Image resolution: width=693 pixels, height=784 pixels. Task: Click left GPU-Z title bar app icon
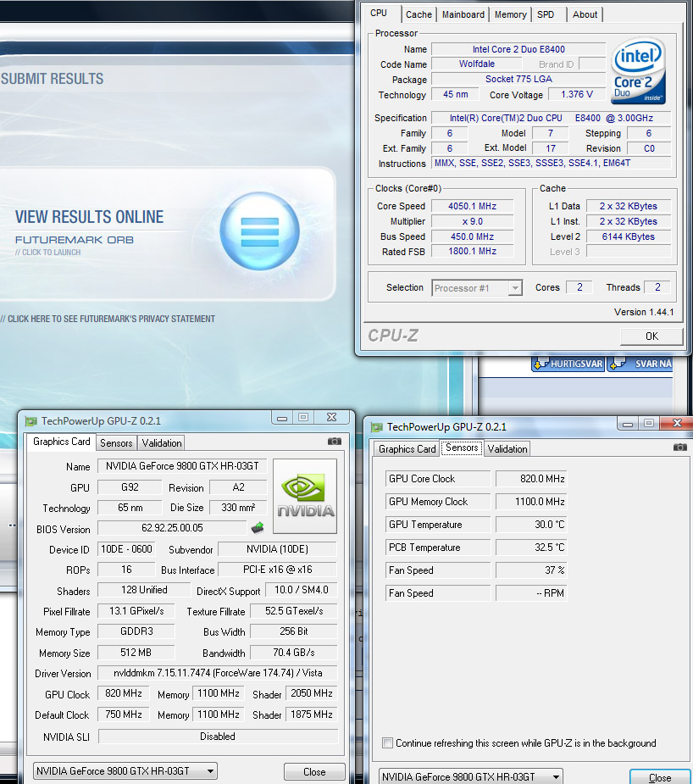31,421
